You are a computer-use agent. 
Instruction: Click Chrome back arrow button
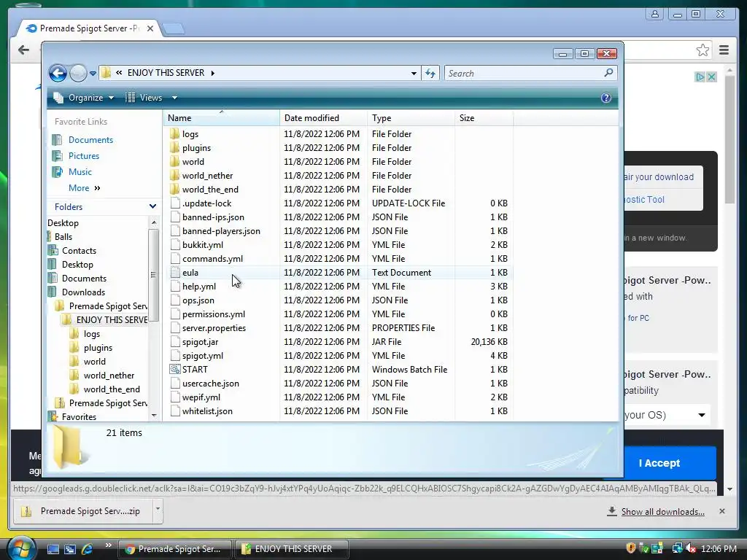pos(23,50)
